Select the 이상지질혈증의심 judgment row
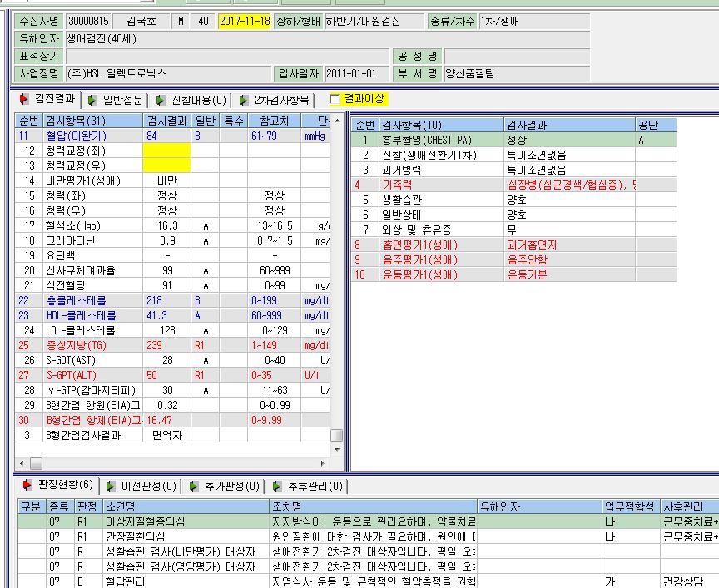 tap(368, 521)
